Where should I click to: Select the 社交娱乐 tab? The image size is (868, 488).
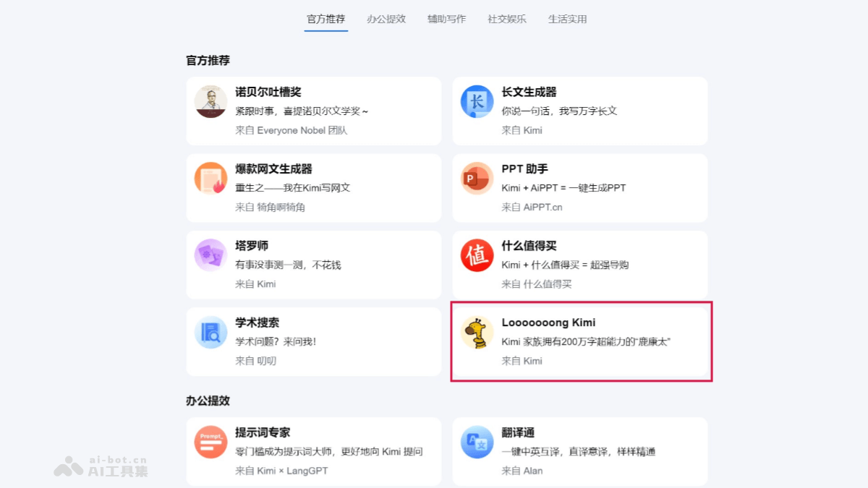507,20
